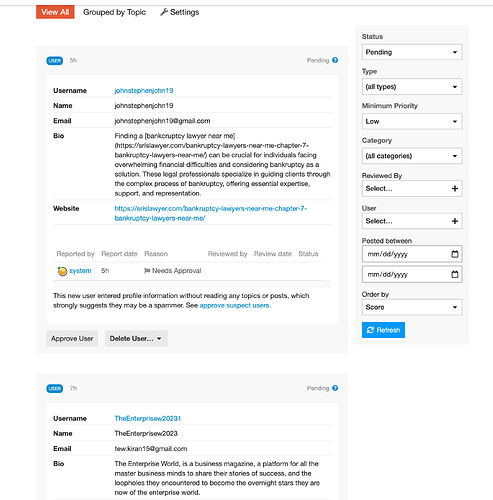
Task: Open the Settings tab with wrench icon
Action: pos(179,12)
